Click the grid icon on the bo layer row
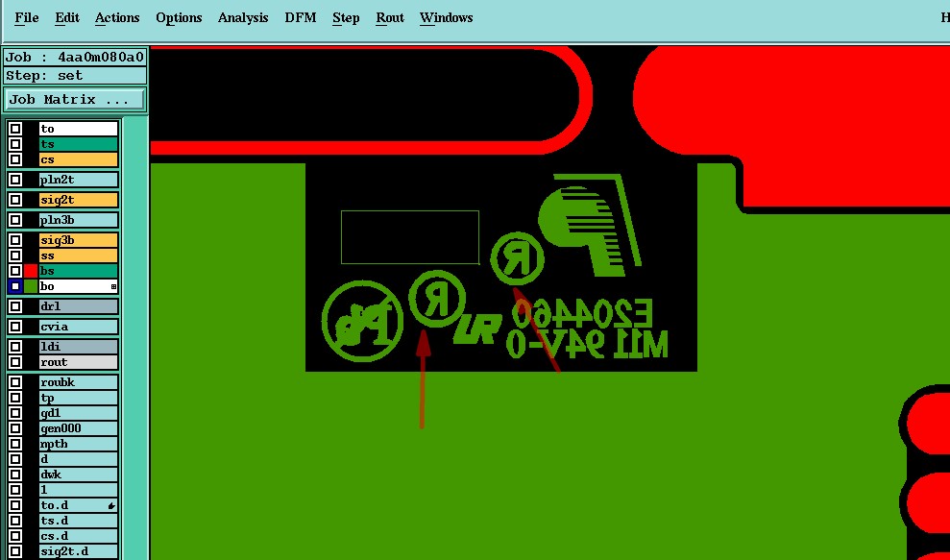Image resolution: width=950 pixels, height=560 pixels. point(113,286)
